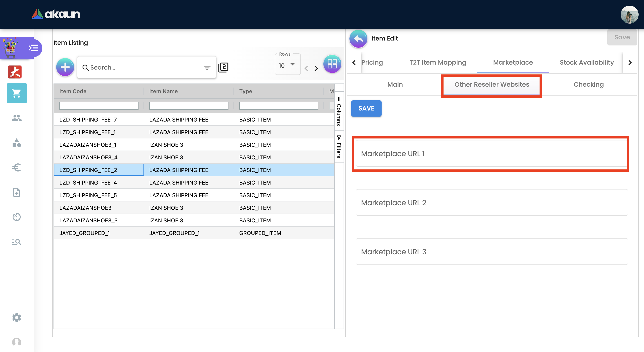
Task: Click the people group sidebar icon
Action: pyautogui.click(x=16, y=118)
